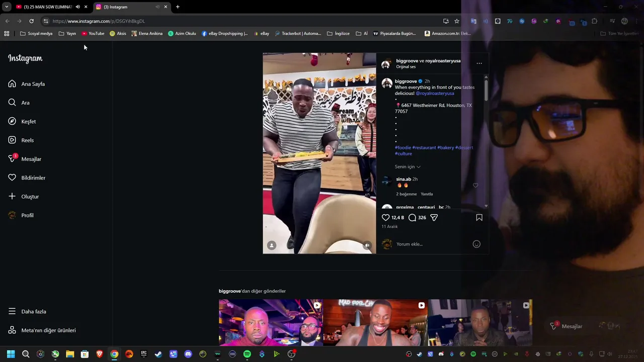This screenshot has height=362, width=644.
Task: Expand the Senin için comment filter
Action: (x=408, y=167)
